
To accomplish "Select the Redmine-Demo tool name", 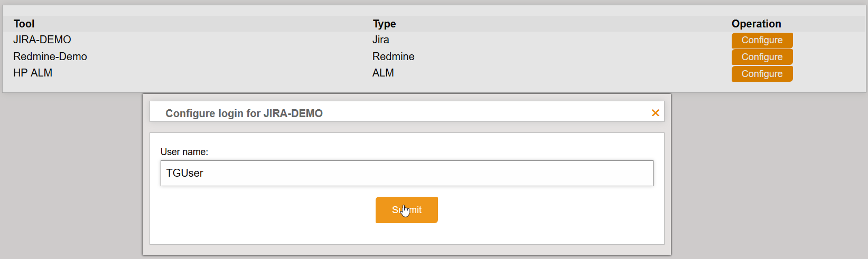I will 50,56.
